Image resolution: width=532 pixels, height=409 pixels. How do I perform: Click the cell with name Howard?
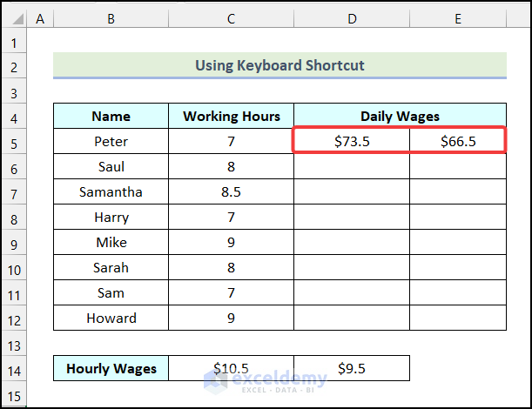point(111,318)
